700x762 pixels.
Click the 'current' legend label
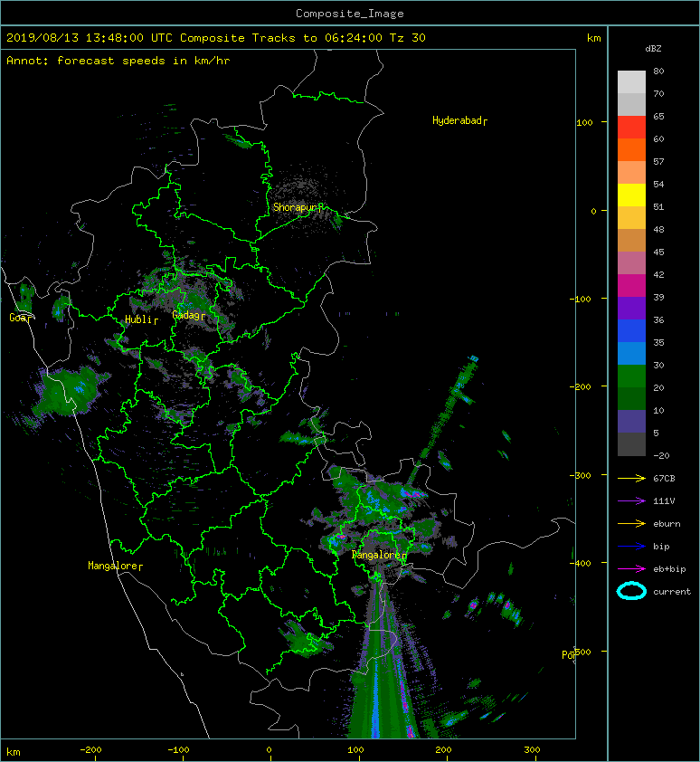tap(672, 592)
